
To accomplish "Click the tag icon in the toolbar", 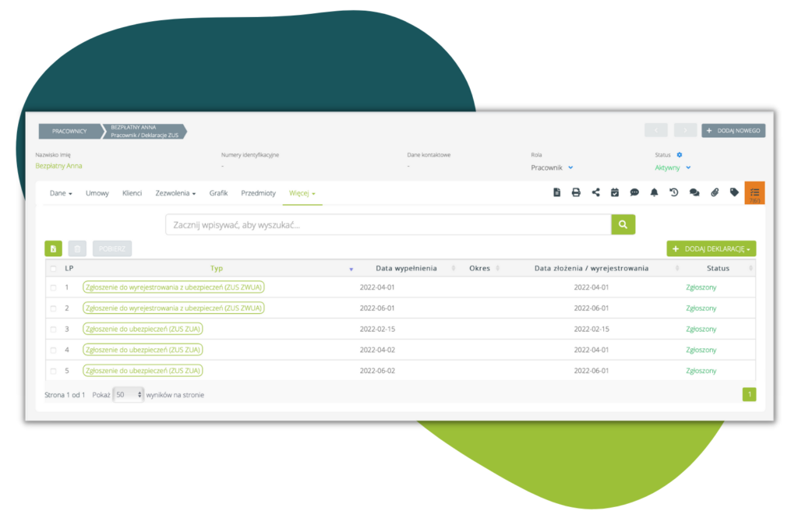I will coord(734,192).
